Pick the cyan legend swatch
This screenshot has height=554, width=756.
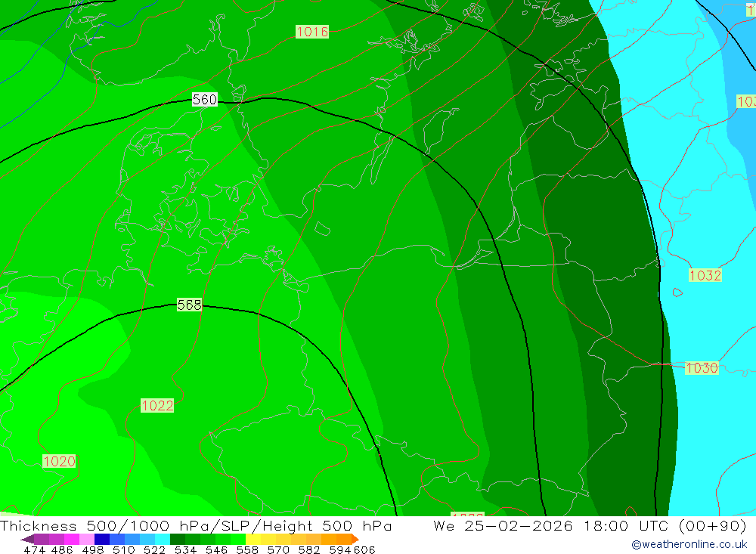coord(163,539)
